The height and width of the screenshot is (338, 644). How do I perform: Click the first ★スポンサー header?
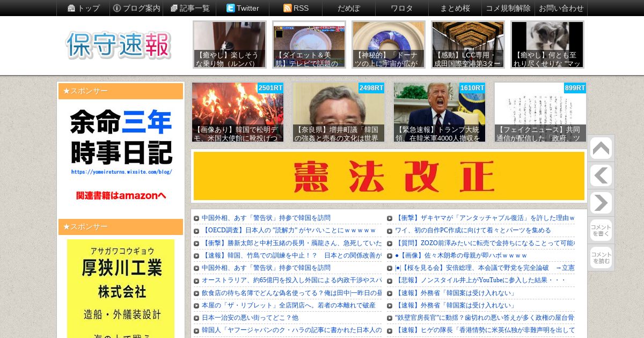click(121, 91)
